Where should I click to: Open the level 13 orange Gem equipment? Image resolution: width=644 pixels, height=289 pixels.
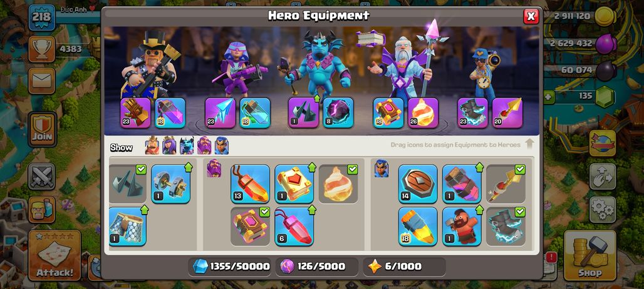coord(250,184)
